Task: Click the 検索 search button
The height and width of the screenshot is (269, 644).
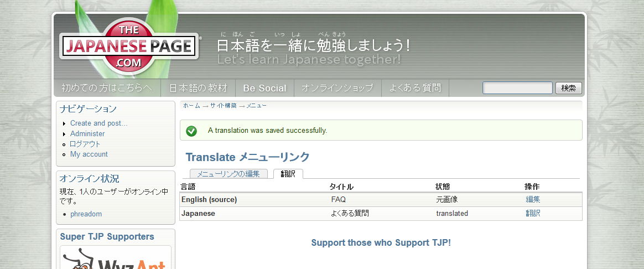Action: 568,88
